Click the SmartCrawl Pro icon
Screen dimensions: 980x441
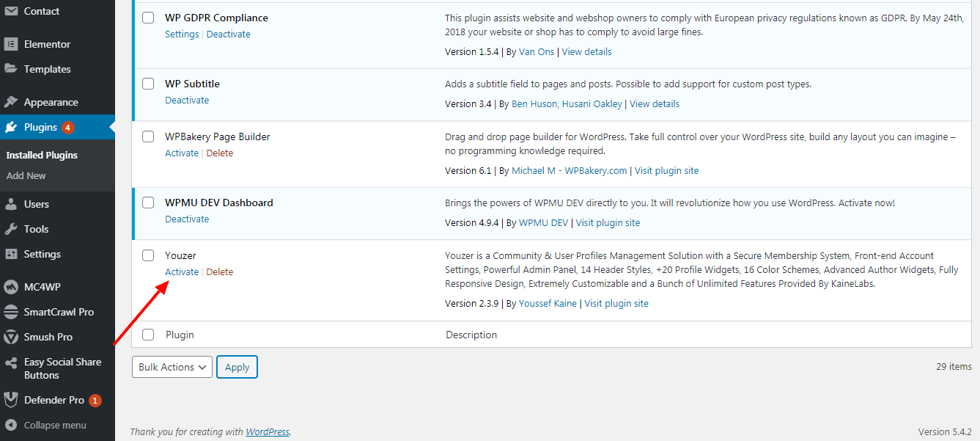click(x=11, y=312)
